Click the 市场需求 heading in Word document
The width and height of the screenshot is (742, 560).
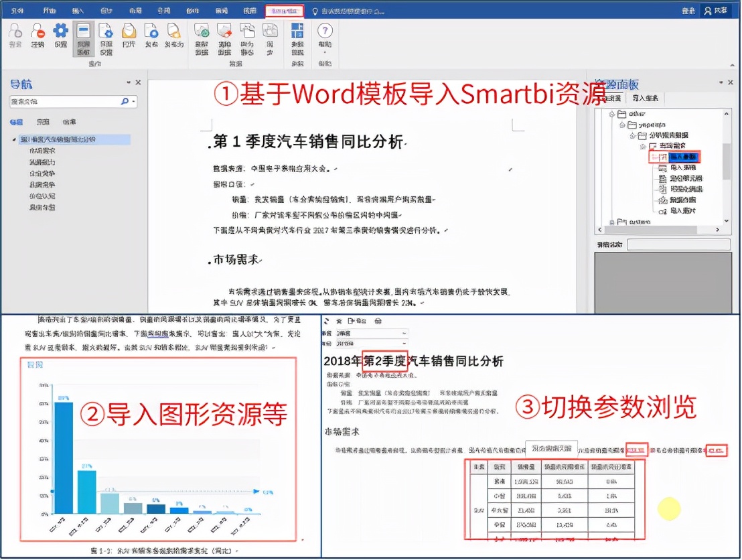236,259
